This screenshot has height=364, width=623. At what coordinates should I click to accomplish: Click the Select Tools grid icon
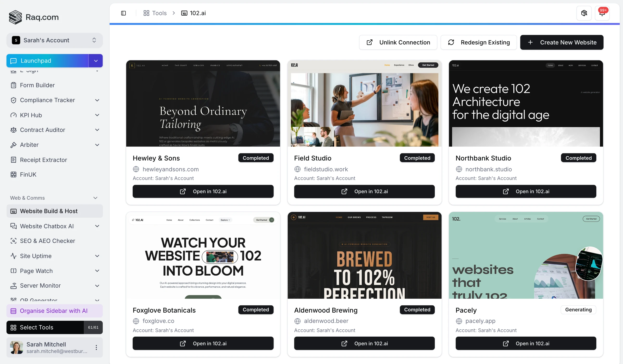[14, 327]
